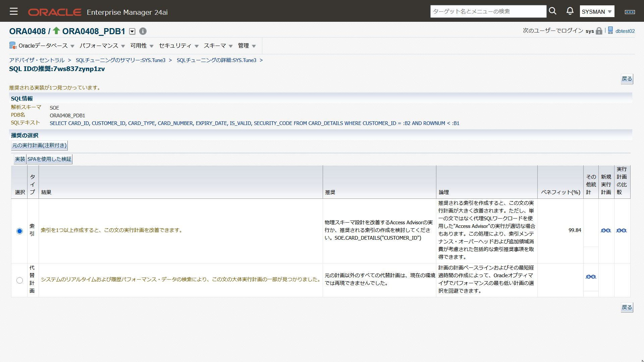Image resolution: width=644 pixels, height=362 pixels.
Task: Open the notifications bell icon
Action: pyautogui.click(x=570, y=11)
